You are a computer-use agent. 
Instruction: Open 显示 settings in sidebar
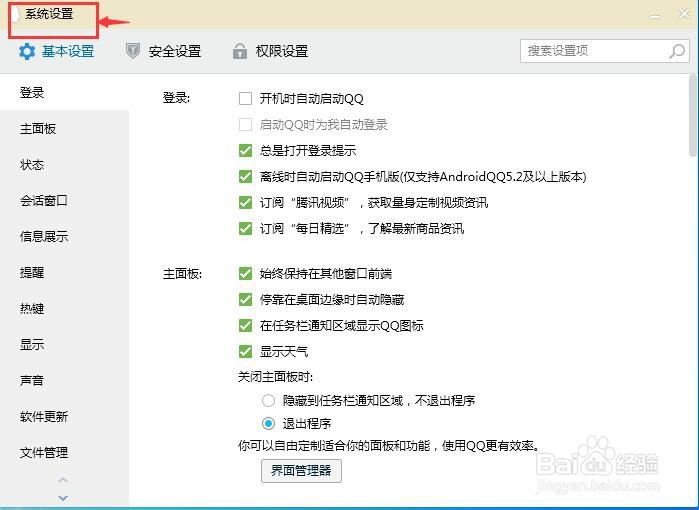pyautogui.click(x=64, y=345)
